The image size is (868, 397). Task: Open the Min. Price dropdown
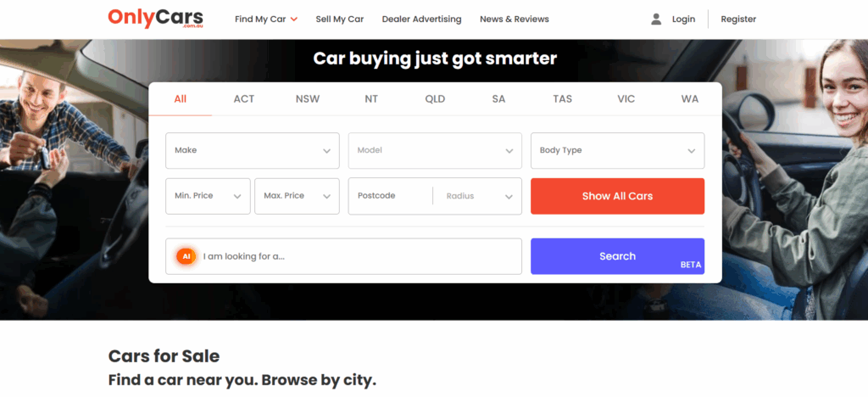coord(209,196)
